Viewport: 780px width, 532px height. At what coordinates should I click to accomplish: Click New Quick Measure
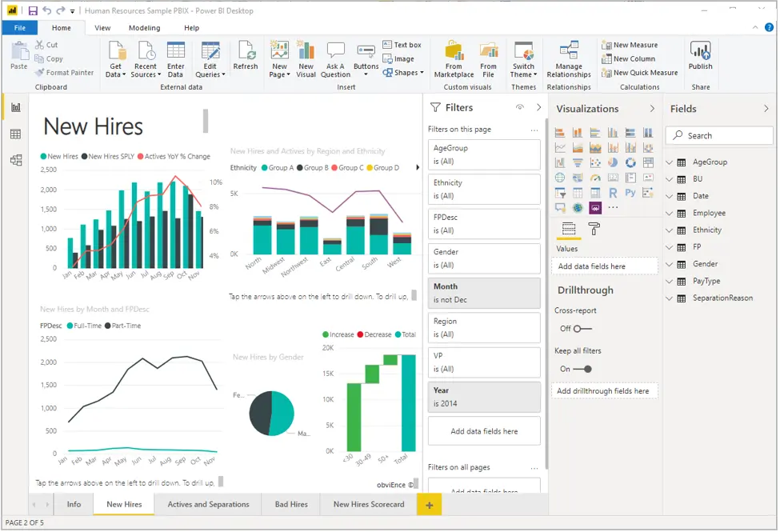[x=640, y=73]
